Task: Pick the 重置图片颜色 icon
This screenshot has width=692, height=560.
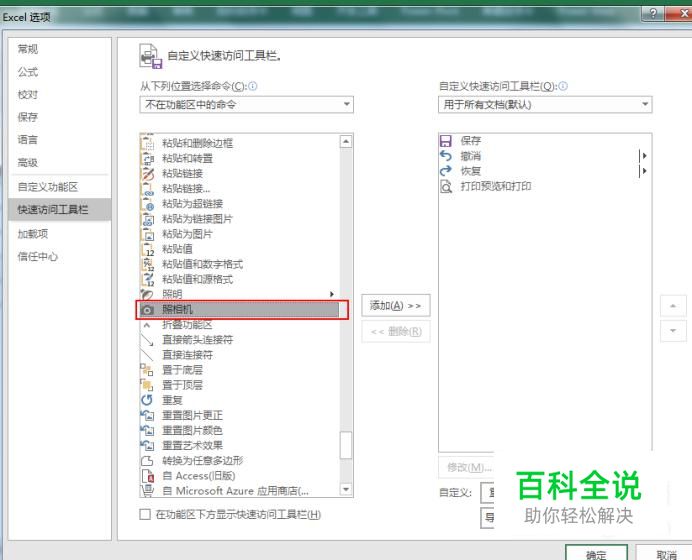Action: [x=147, y=431]
